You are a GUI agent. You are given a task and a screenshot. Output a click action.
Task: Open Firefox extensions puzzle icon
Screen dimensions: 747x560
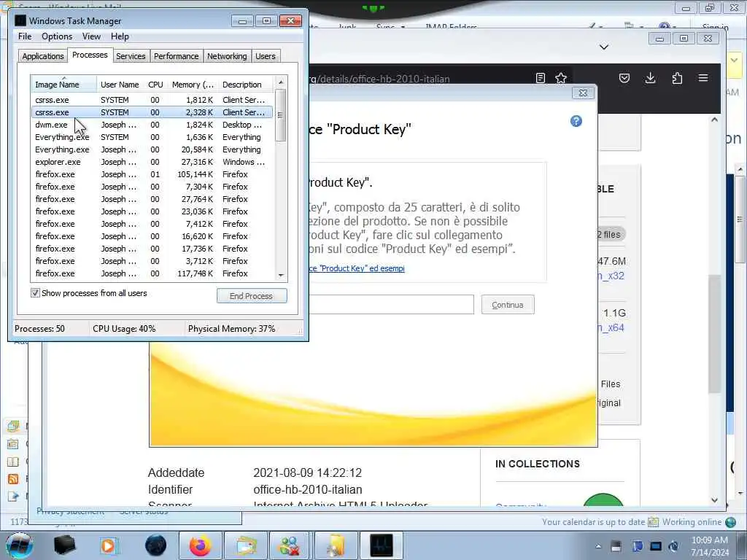pyautogui.click(x=677, y=78)
